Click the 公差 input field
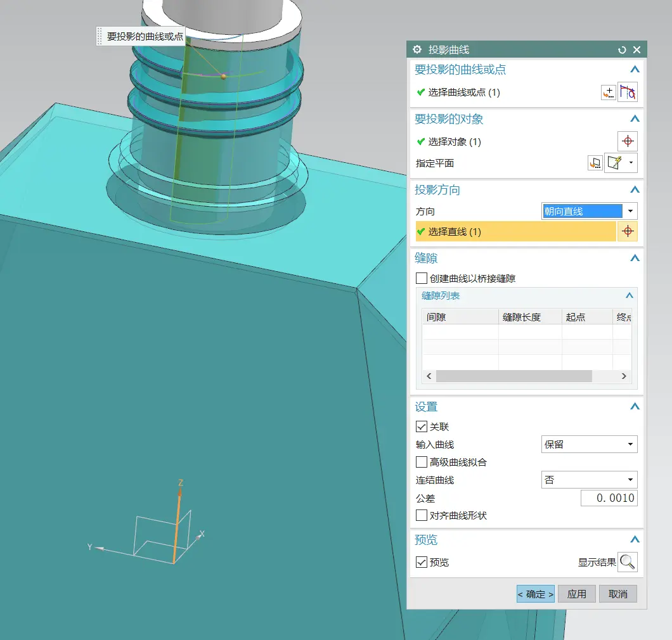Image resolution: width=672 pixels, height=640 pixels. click(x=609, y=498)
